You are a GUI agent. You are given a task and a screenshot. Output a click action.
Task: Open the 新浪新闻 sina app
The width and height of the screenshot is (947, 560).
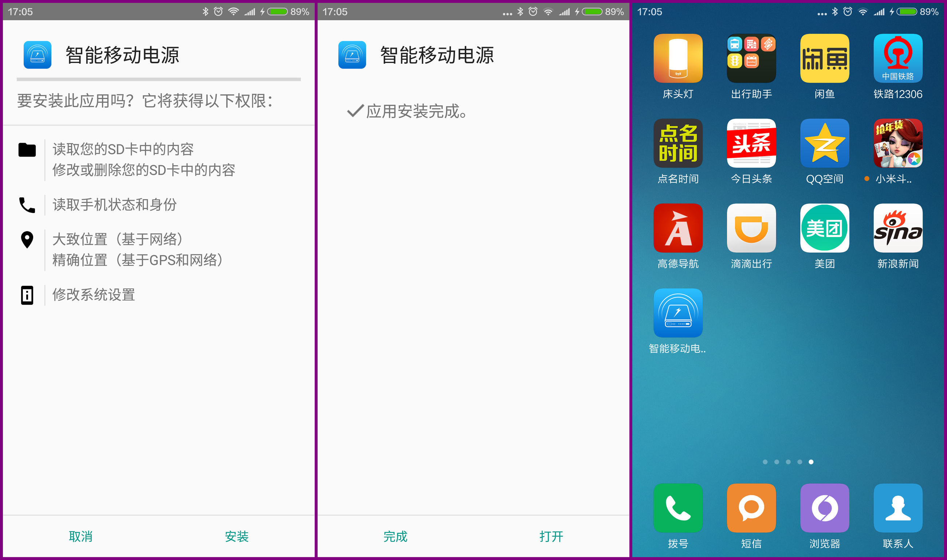[x=897, y=228]
